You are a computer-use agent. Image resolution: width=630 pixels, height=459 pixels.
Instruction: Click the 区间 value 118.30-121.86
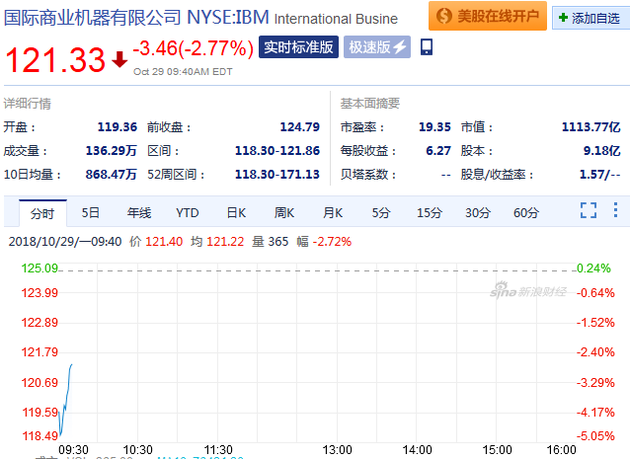click(277, 151)
